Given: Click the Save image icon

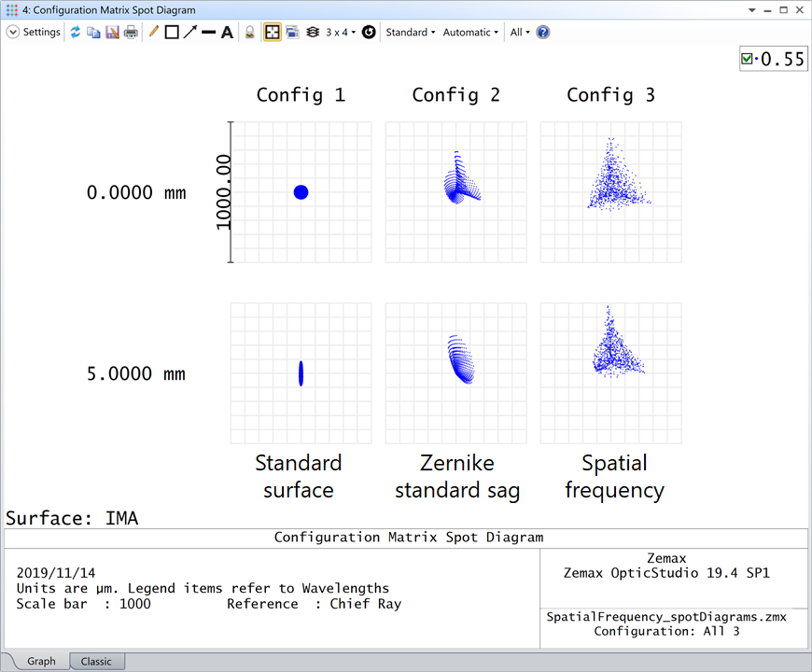Looking at the screenshot, I should [112, 32].
